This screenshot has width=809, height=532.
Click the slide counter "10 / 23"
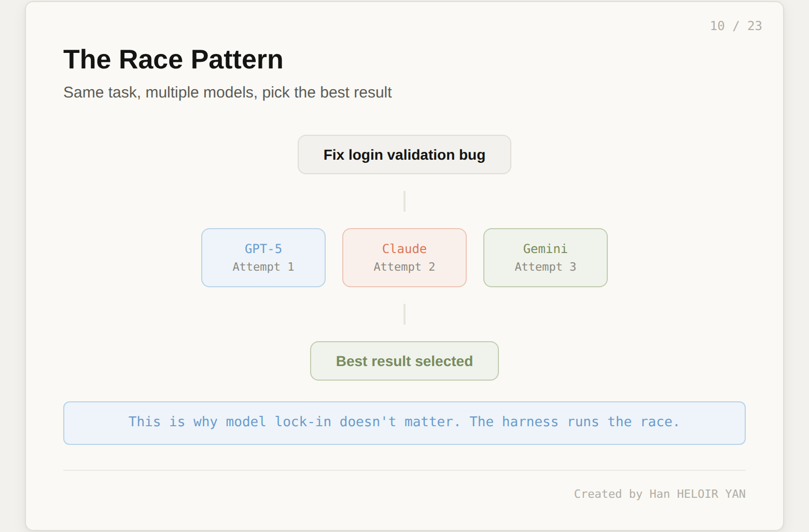[x=735, y=26]
